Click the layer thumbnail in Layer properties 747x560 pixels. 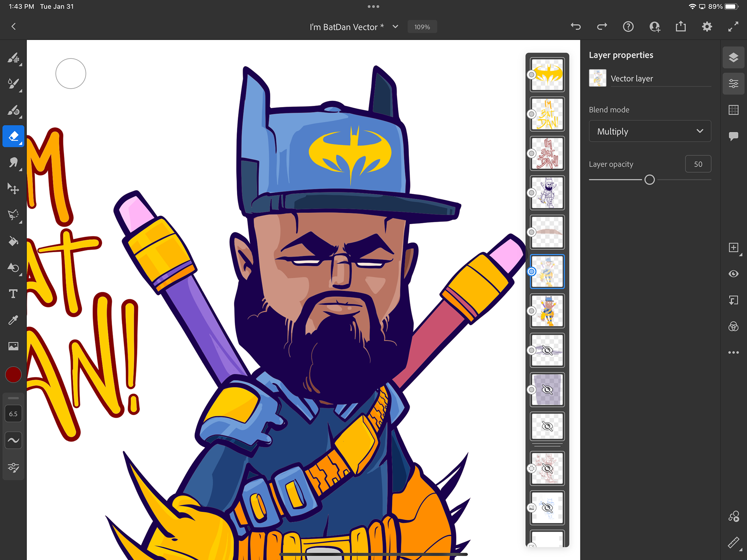pyautogui.click(x=598, y=78)
